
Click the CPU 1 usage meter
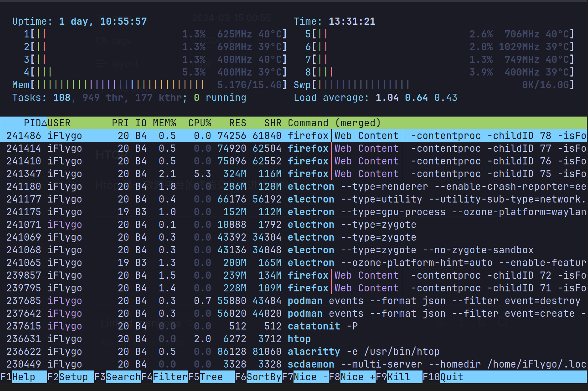click(x=155, y=34)
